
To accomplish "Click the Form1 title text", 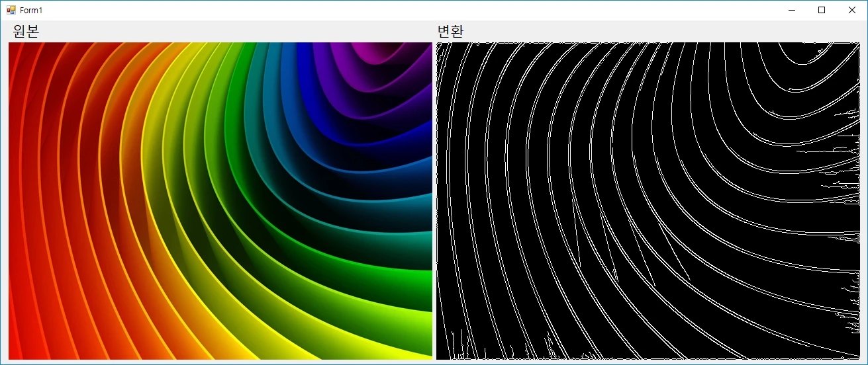I will [x=31, y=11].
